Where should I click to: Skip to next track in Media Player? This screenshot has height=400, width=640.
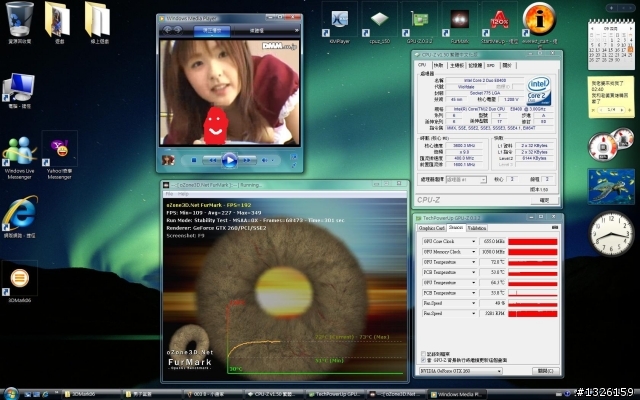click(x=247, y=160)
